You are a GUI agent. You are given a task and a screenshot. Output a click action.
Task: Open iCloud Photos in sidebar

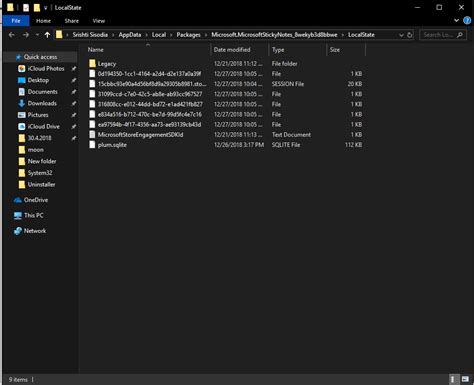pyautogui.click(x=46, y=68)
